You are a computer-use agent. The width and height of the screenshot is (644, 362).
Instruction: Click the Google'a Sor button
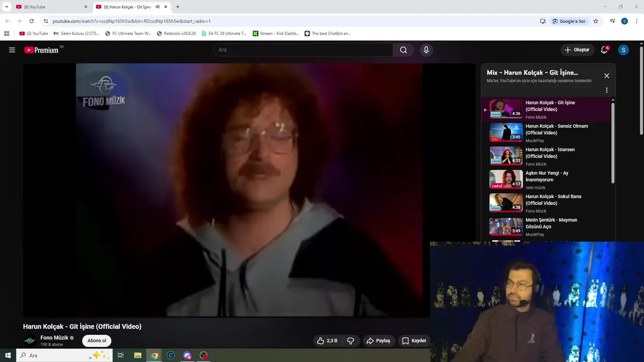(x=569, y=21)
